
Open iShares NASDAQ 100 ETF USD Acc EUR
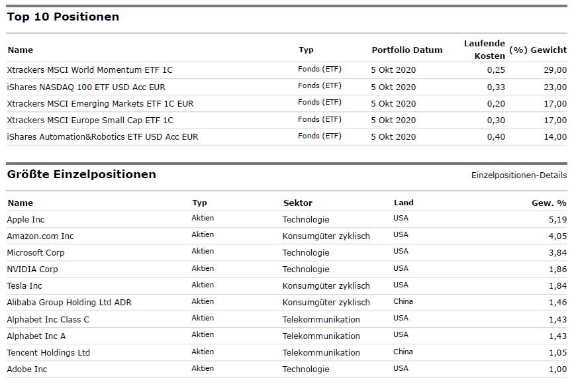click(86, 87)
